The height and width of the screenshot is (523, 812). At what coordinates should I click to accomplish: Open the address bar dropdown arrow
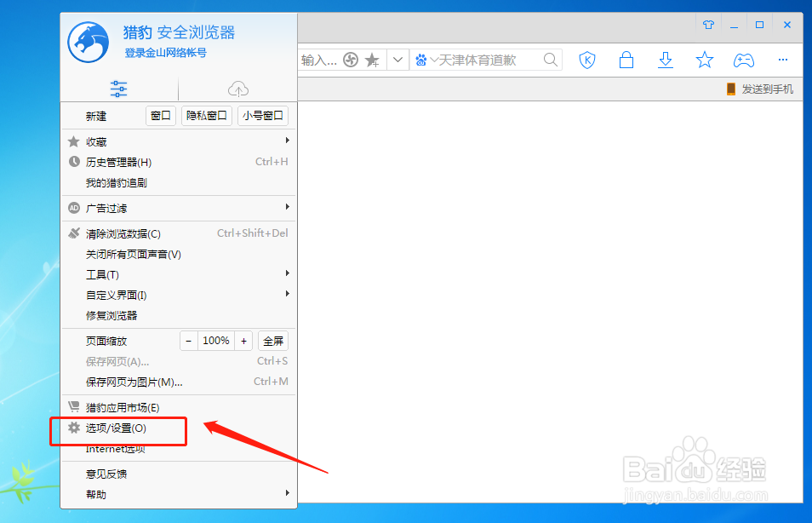pyautogui.click(x=397, y=60)
